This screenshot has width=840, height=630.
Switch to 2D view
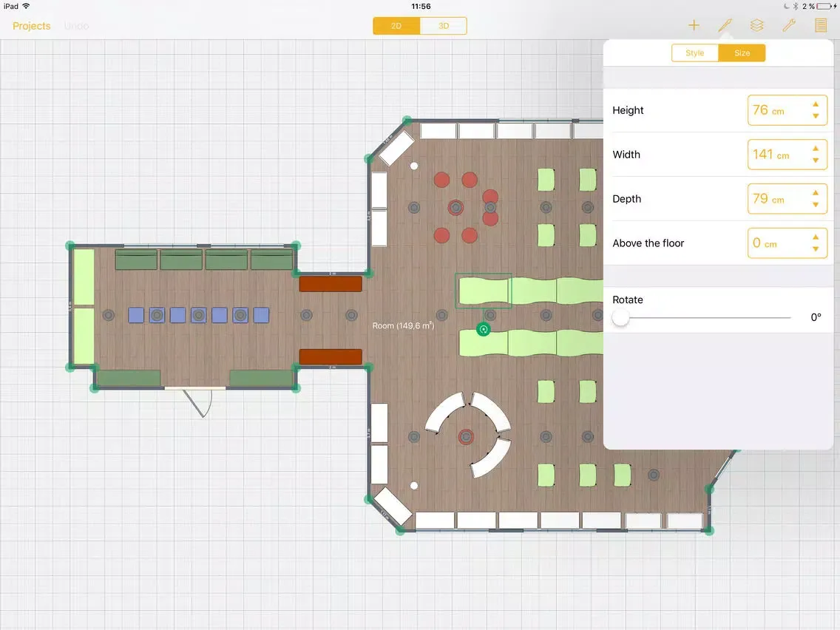click(396, 26)
